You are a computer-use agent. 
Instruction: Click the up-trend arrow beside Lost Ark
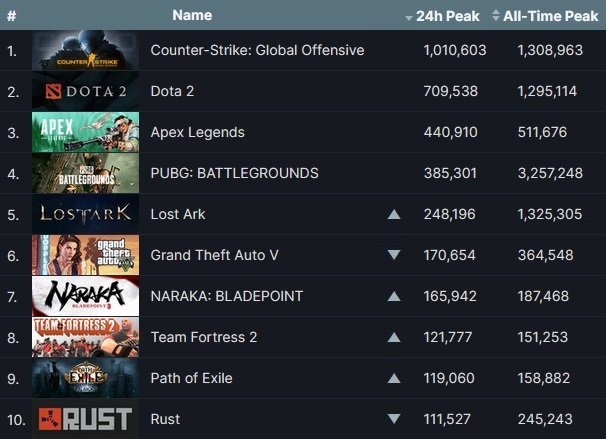coord(394,215)
